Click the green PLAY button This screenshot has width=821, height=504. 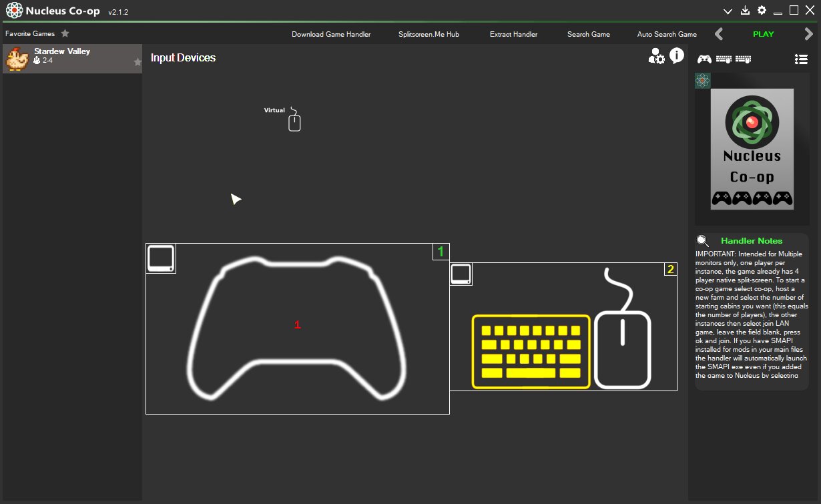(764, 34)
